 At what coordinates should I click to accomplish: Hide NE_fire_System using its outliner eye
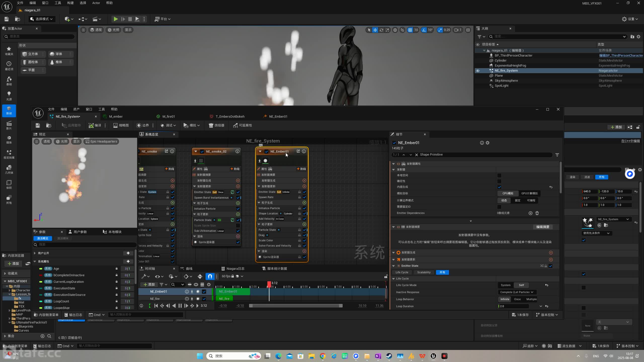point(478,71)
